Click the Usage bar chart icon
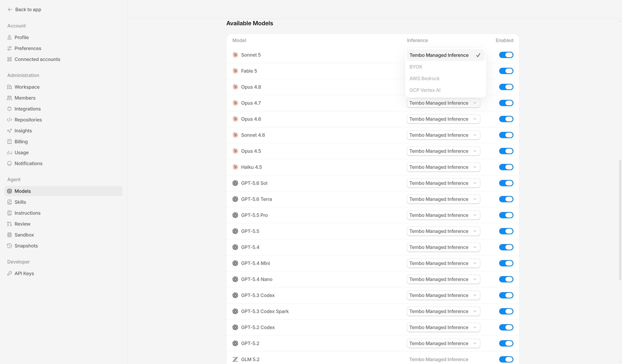The width and height of the screenshot is (622, 364). 9,152
